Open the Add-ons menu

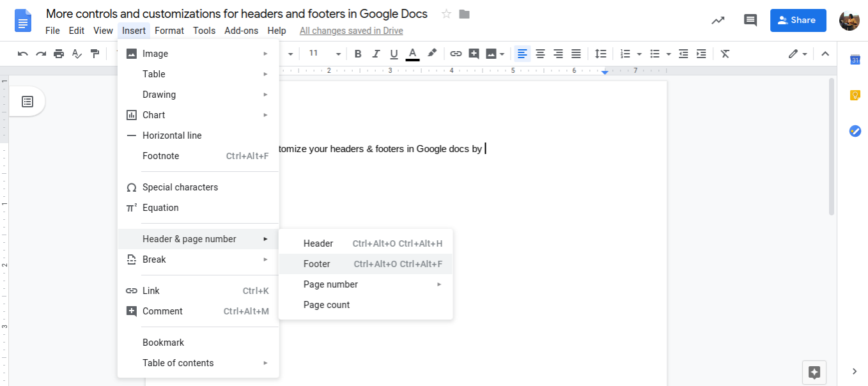coord(242,31)
